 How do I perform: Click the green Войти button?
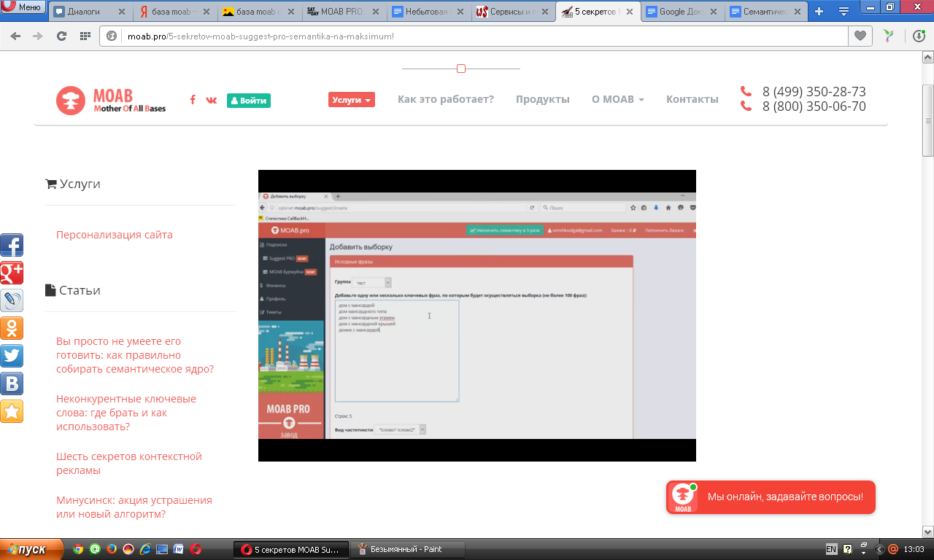[249, 101]
